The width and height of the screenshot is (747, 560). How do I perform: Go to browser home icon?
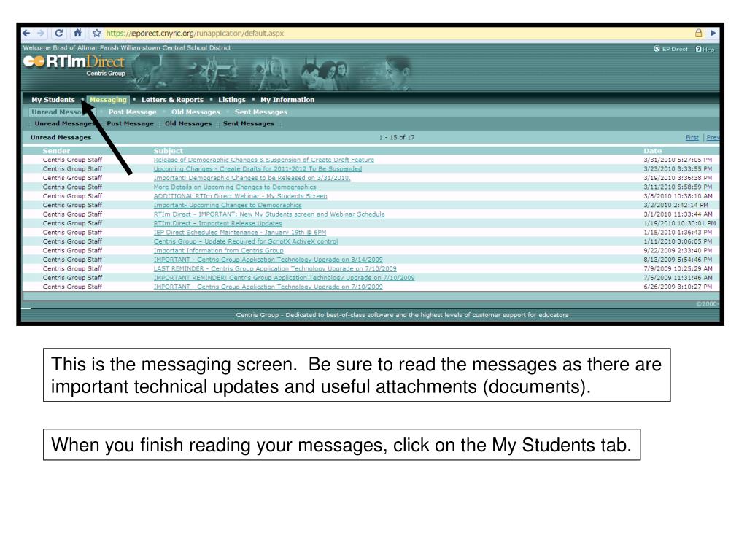tap(77, 33)
